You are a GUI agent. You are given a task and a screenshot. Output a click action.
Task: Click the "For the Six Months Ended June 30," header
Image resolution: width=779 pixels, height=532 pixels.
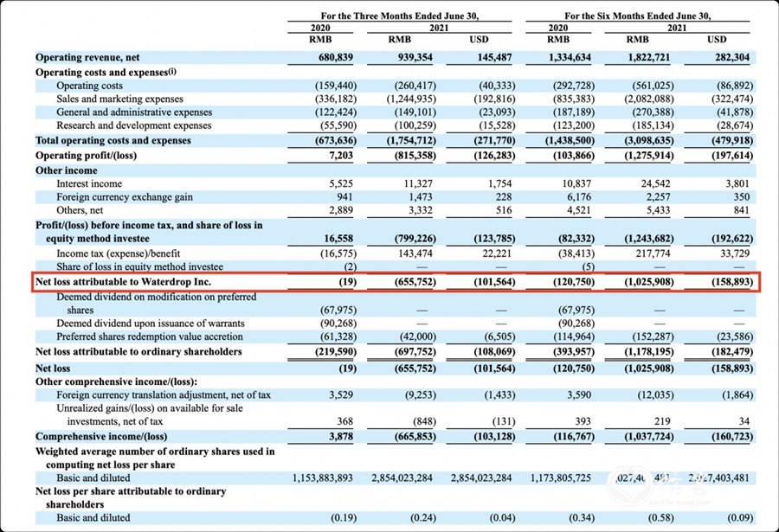[637, 16]
